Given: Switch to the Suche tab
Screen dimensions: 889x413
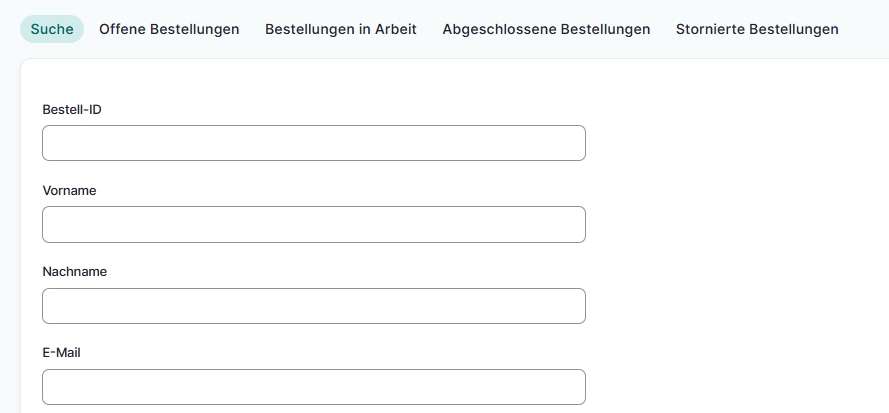Looking at the screenshot, I should coord(52,29).
